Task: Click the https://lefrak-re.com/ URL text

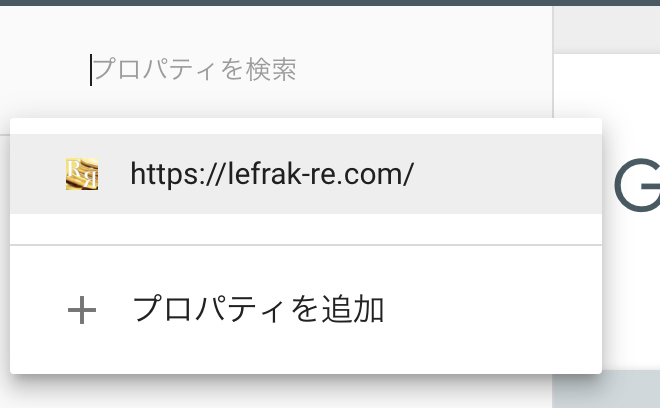Action: pyautogui.click(x=272, y=174)
